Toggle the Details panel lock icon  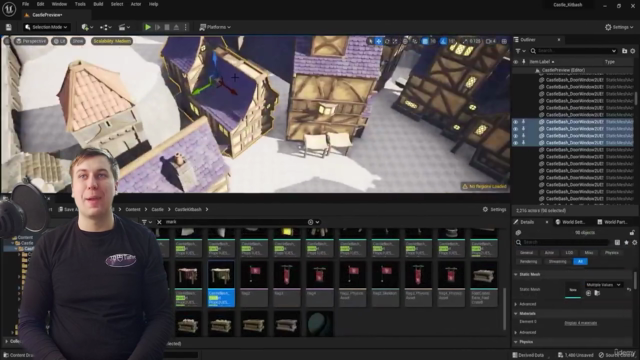(632, 233)
